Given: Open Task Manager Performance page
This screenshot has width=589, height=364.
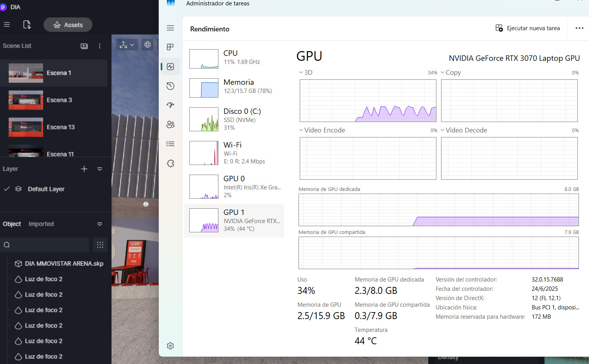Looking at the screenshot, I should pyautogui.click(x=170, y=67).
